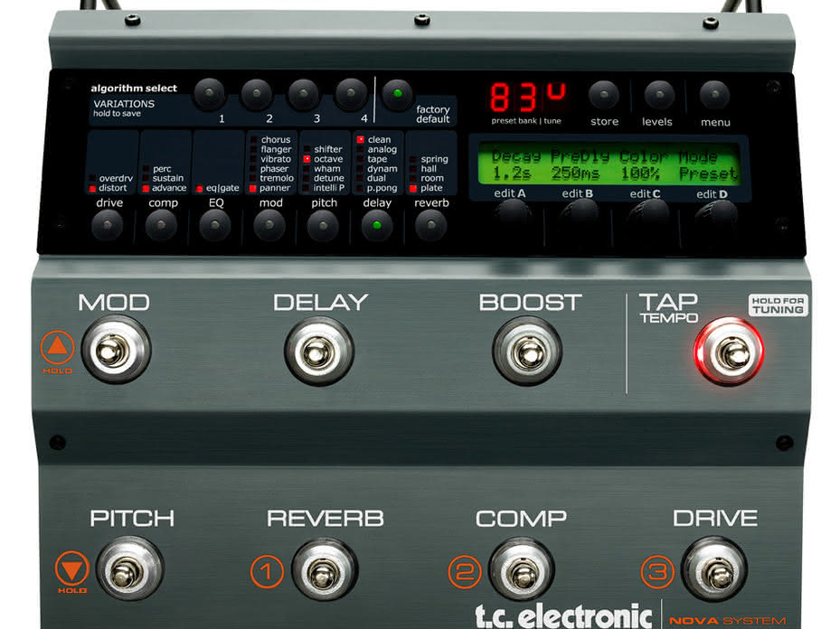The width and height of the screenshot is (840, 629).
Task: Click the overdrv label
Action: (116, 178)
